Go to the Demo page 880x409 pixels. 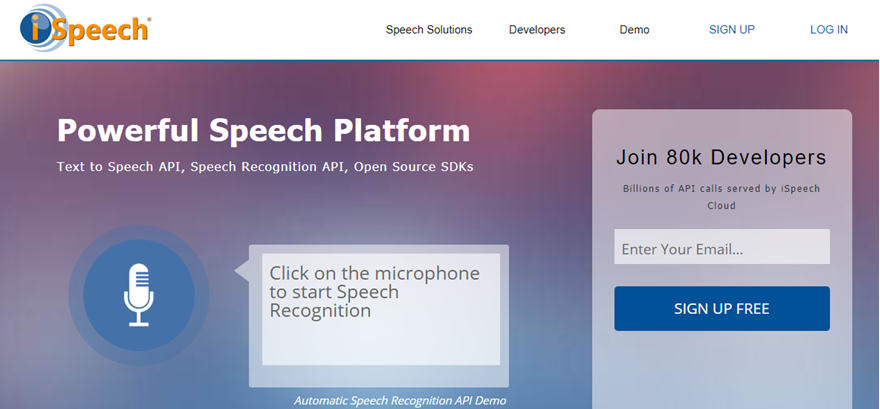(x=634, y=30)
